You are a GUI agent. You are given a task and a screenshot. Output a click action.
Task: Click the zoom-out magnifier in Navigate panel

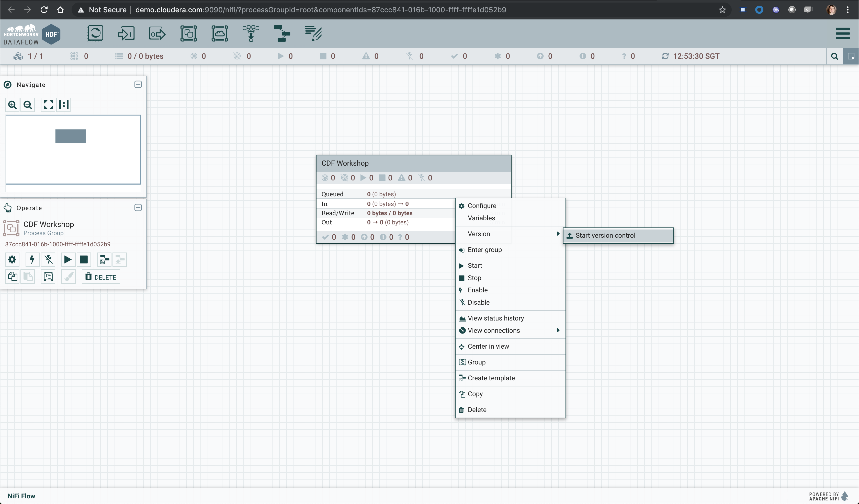click(28, 104)
